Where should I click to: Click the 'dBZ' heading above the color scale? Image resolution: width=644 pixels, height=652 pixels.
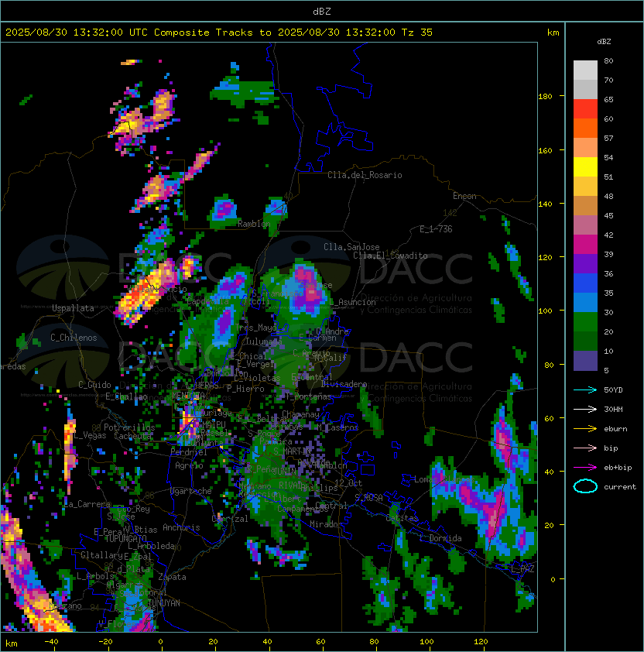pyautogui.click(x=604, y=42)
